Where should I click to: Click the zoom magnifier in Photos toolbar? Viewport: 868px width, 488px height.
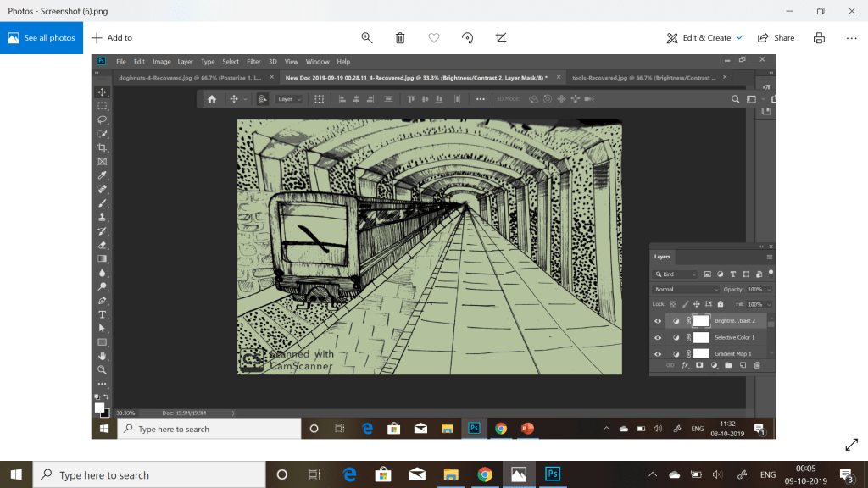point(367,37)
